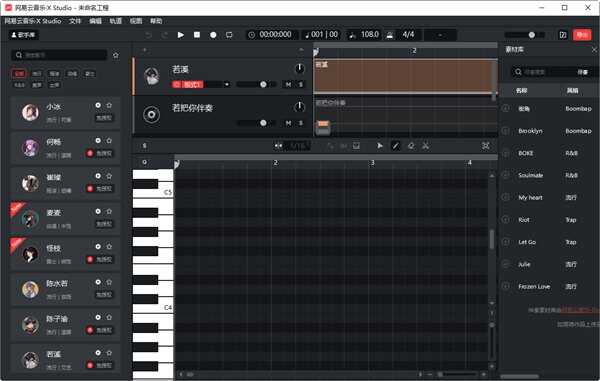
Task: Open the 帮助 menu
Action: (x=156, y=21)
